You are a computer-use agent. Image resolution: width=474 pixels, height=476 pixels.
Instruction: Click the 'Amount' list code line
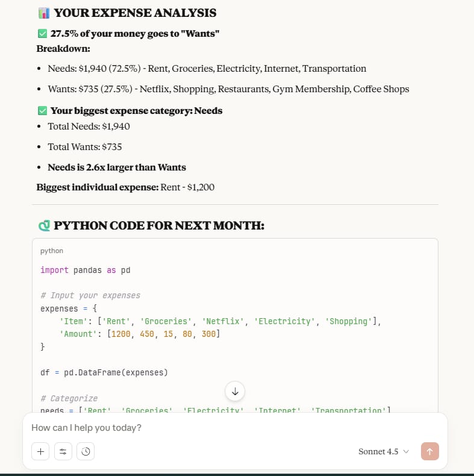coord(140,334)
